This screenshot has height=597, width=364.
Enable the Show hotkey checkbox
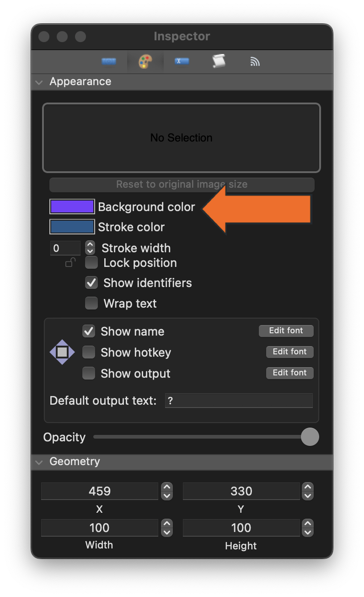coord(89,352)
